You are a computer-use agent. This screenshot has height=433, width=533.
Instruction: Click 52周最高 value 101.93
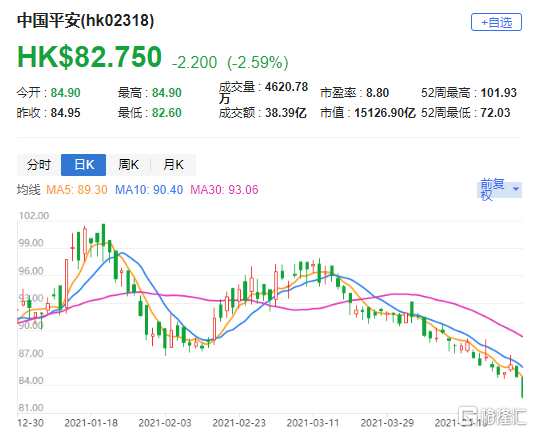coord(498,93)
